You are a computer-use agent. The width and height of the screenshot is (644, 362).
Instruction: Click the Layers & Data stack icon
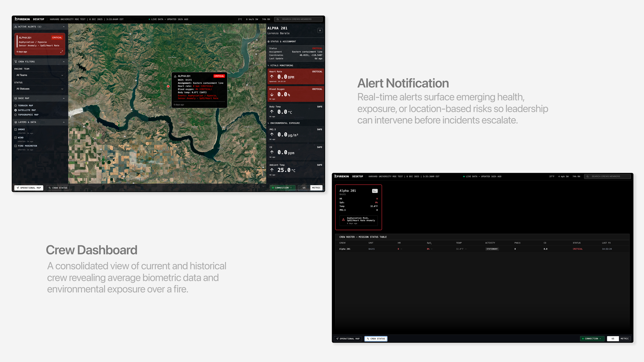point(16,122)
